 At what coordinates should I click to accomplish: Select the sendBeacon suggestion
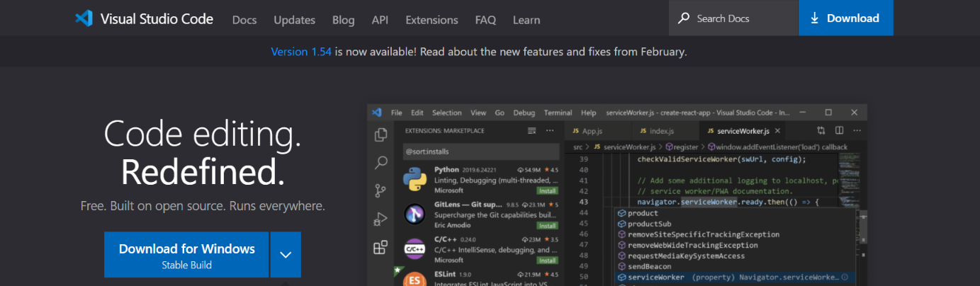tap(735, 266)
